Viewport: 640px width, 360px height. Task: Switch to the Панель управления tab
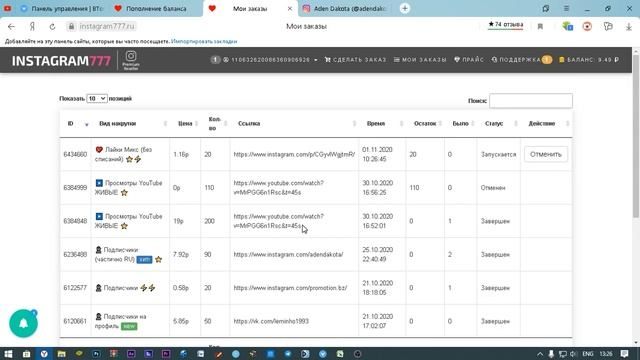(x=62, y=9)
